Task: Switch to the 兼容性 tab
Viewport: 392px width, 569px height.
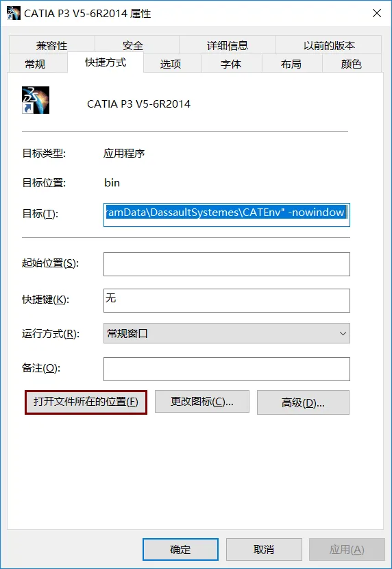Action: tap(51, 45)
